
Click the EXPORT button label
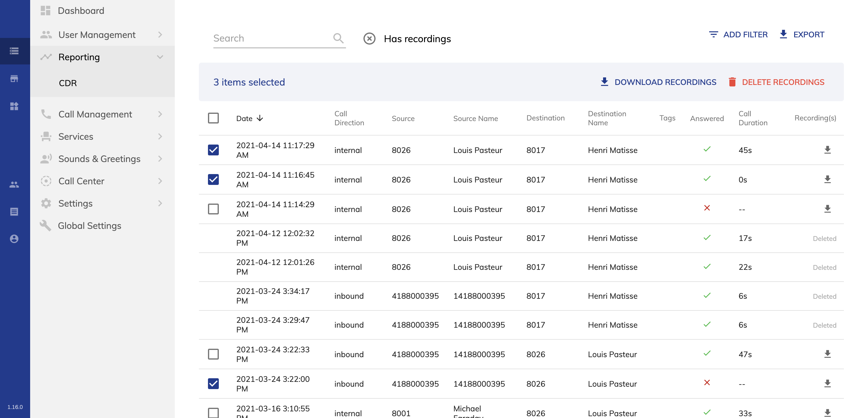pyautogui.click(x=809, y=34)
